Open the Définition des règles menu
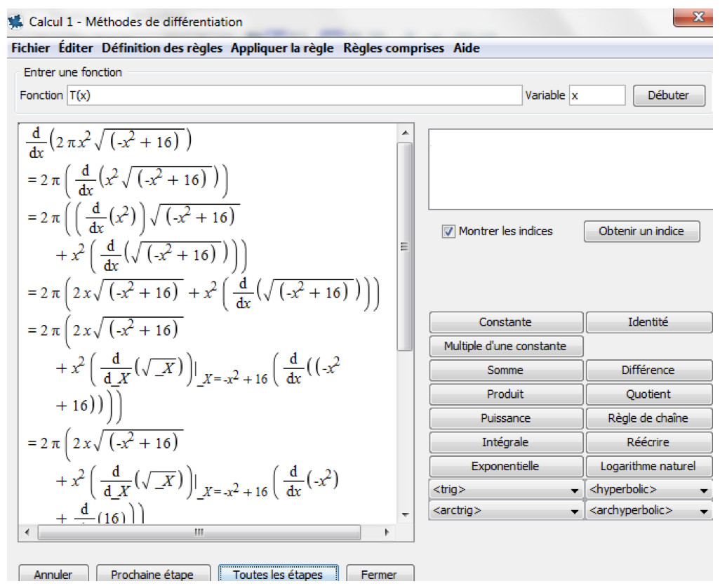This screenshot has height=588, width=720. (161, 48)
